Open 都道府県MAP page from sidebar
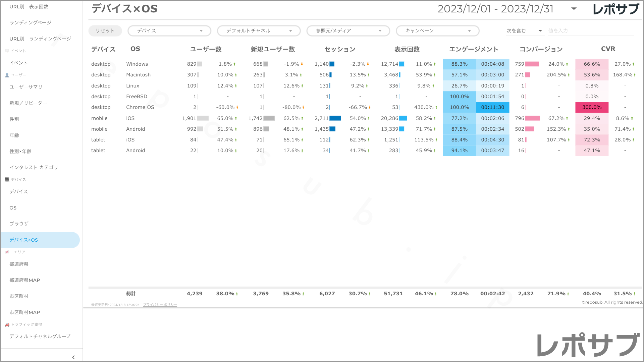The image size is (644, 362). tap(25, 280)
